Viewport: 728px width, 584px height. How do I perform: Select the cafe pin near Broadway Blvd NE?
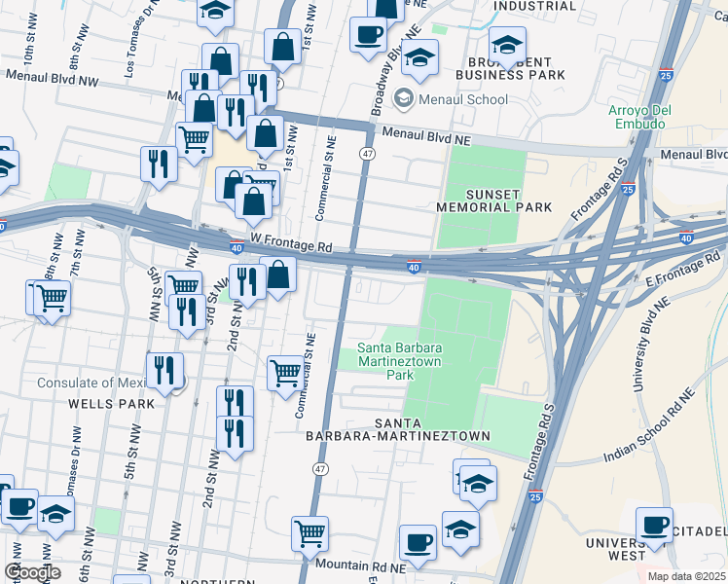pyautogui.click(x=368, y=38)
